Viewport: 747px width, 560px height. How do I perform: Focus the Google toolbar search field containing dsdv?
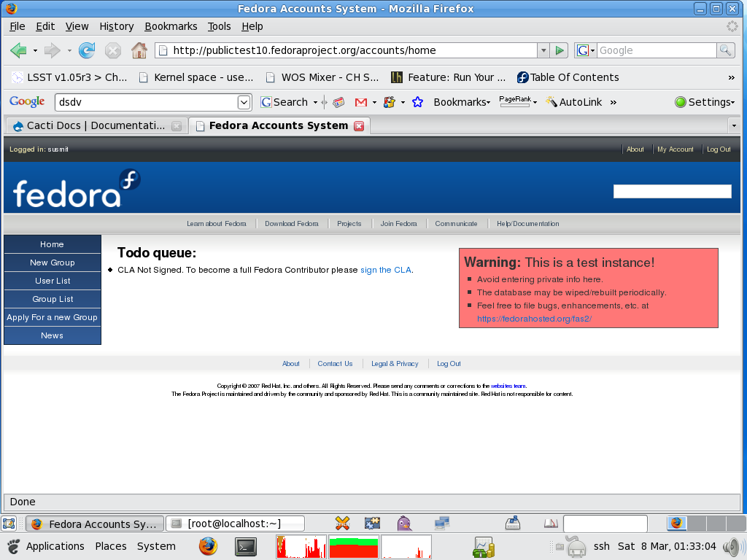(147, 102)
